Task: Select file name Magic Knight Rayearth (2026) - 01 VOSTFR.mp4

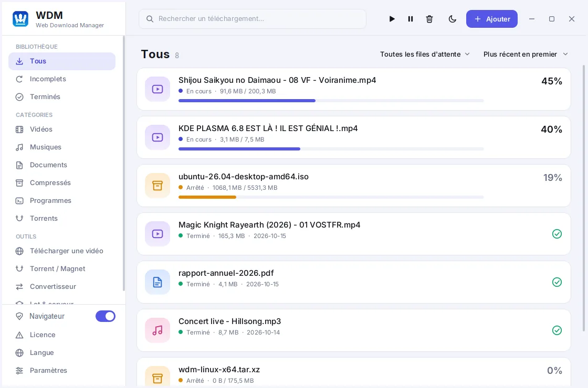Action: coord(269,225)
